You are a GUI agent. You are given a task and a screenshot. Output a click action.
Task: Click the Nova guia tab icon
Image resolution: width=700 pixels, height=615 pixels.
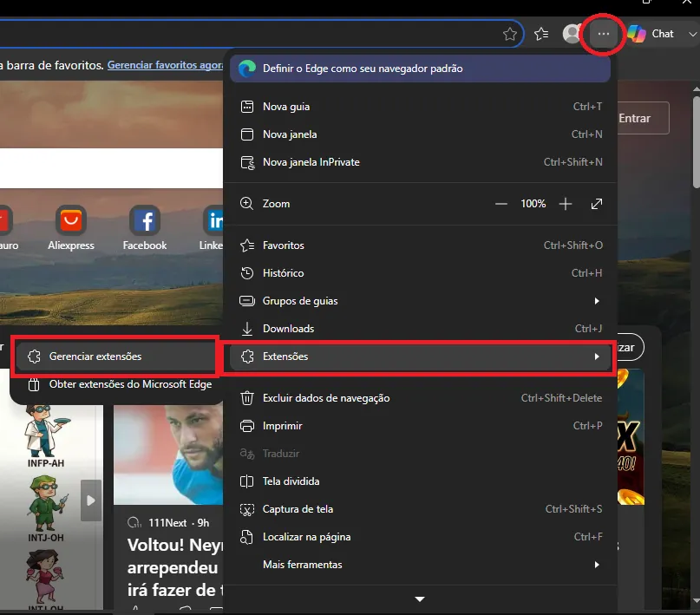click(247, 107)
